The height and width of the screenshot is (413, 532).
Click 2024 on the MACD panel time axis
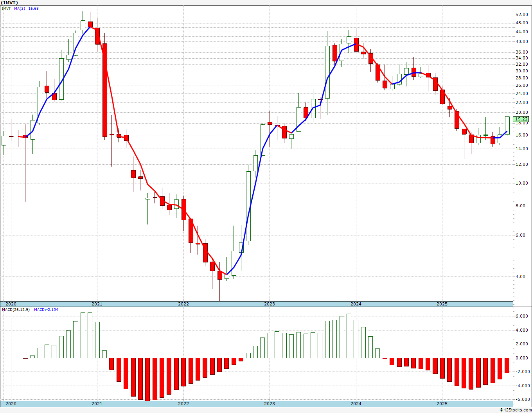[x=356, y=403]
